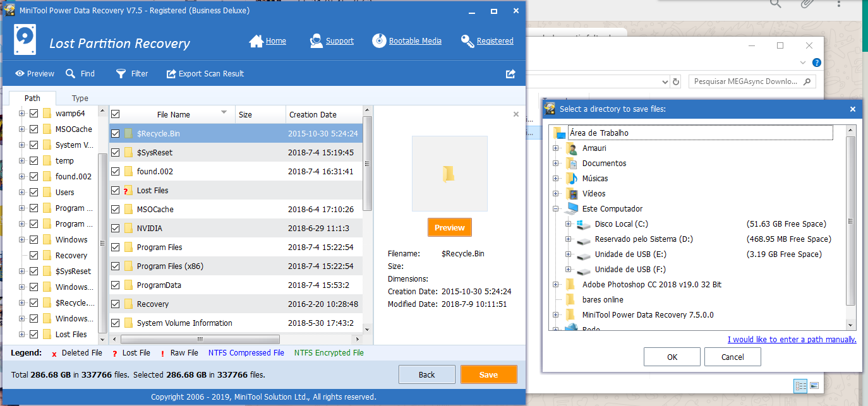This screenshot has width=868, height=406.
Task: Click the Registered key icon in the header
Action: tap(467, 41)
